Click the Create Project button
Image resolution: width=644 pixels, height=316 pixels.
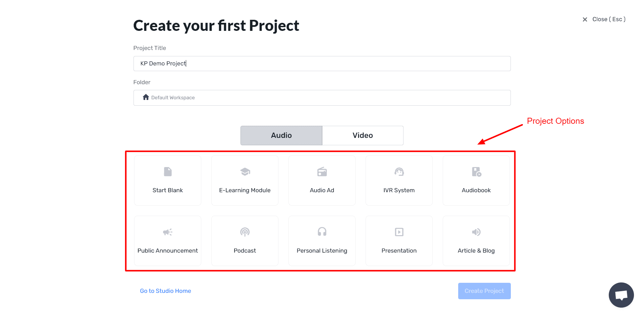[x=484, y=291]
